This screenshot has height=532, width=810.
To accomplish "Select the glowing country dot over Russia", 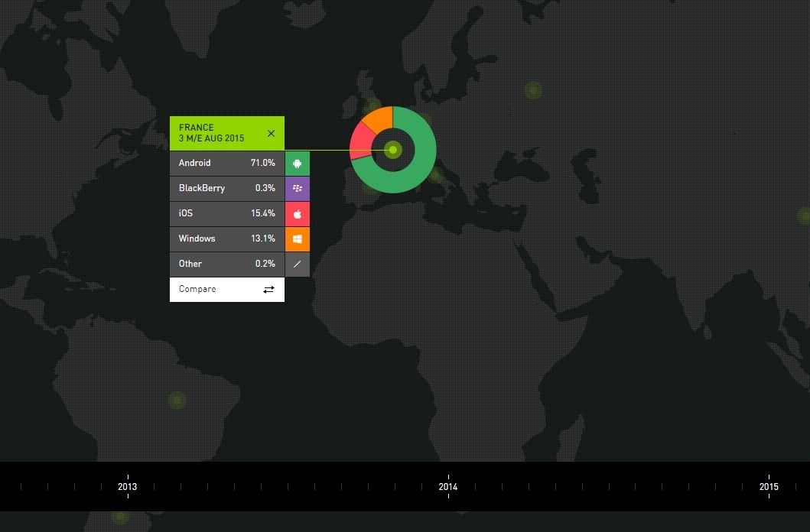I will tap(533, 90).
